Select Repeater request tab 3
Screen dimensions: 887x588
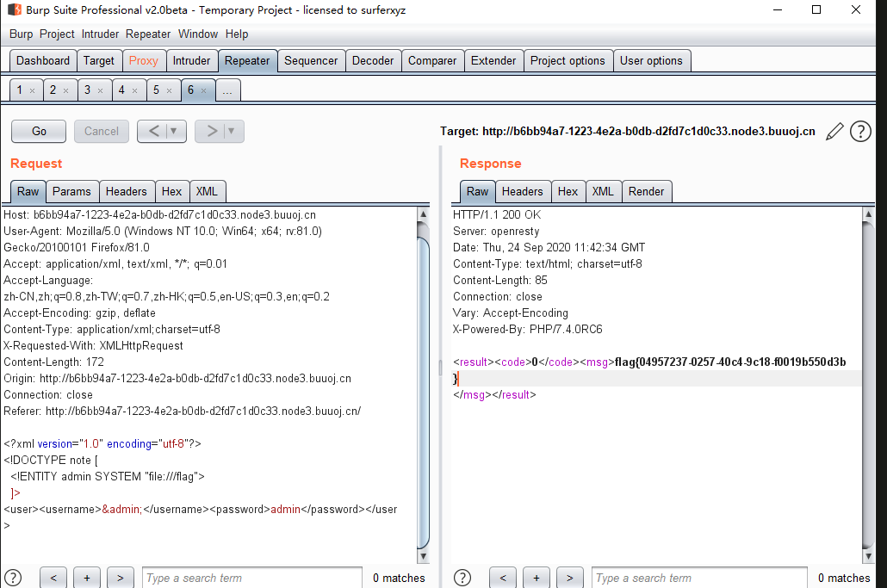click(x=88, y=90)
